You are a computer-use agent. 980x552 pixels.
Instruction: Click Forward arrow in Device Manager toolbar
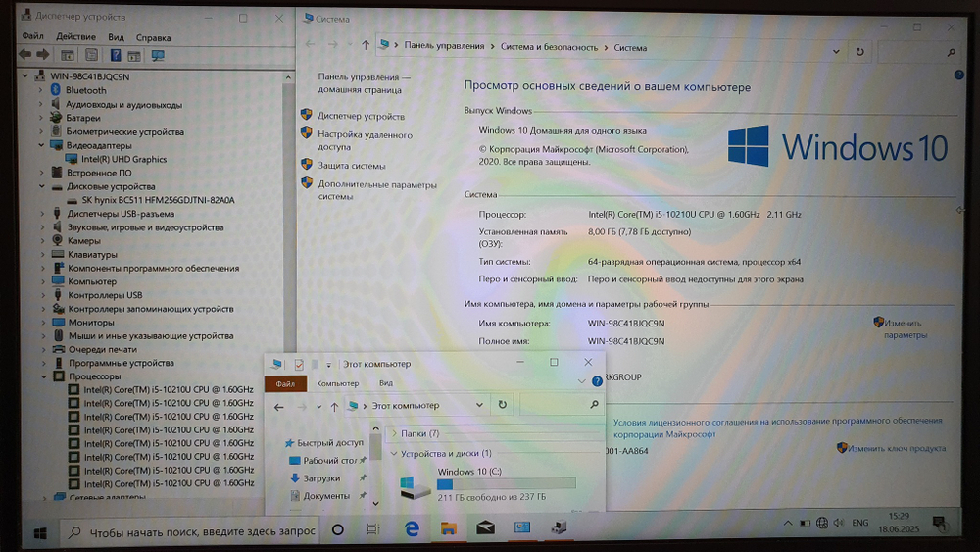click(x=42, y=55)
